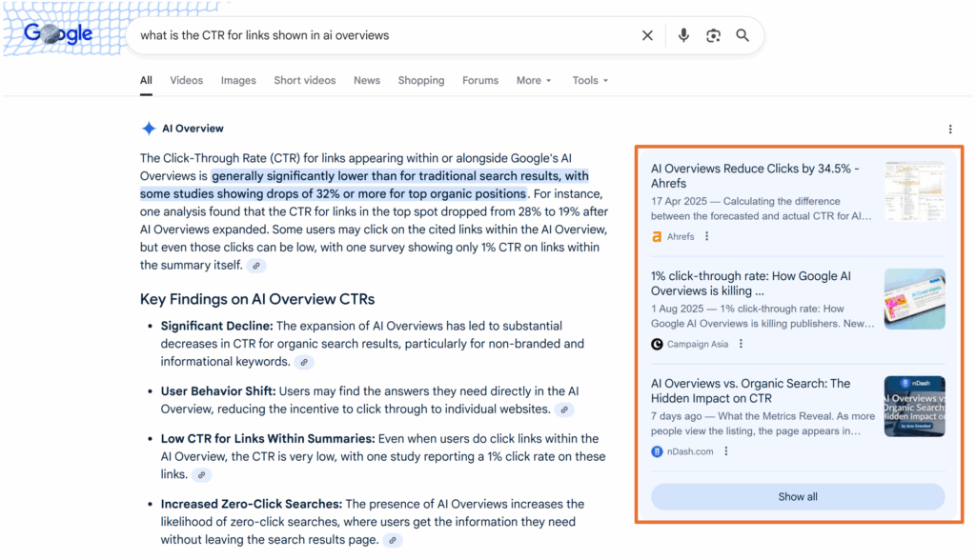Switch to the Images tab
976x560 pixels.
click(238, 80)
